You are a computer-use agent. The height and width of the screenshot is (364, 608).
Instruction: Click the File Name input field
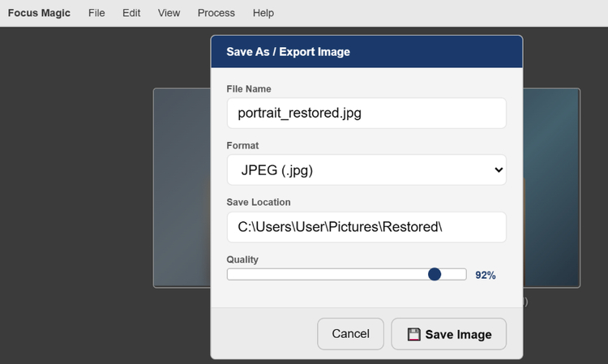click(x=366, y=113)
